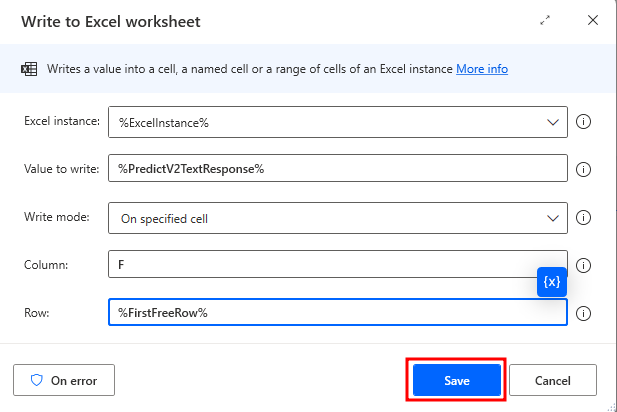Show info for Excel instance field
Screen dimensions: 617x412
tap(583, 122)
